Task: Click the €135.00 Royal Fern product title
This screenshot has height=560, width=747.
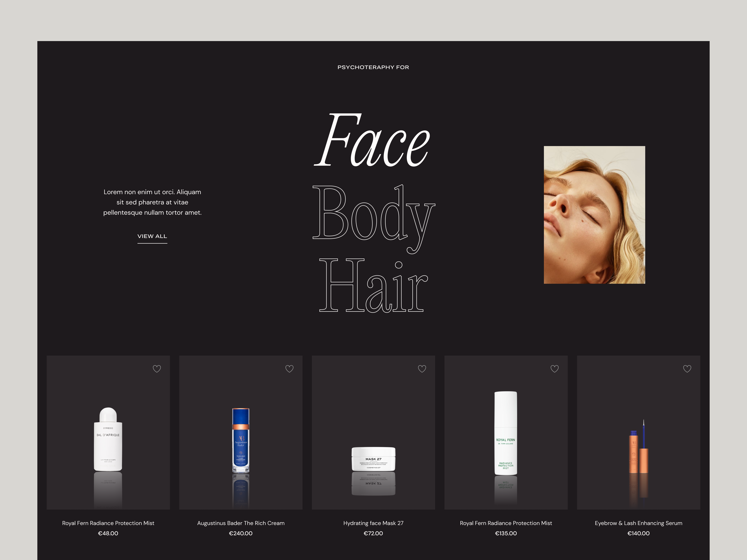Action: tap(505, 523)
